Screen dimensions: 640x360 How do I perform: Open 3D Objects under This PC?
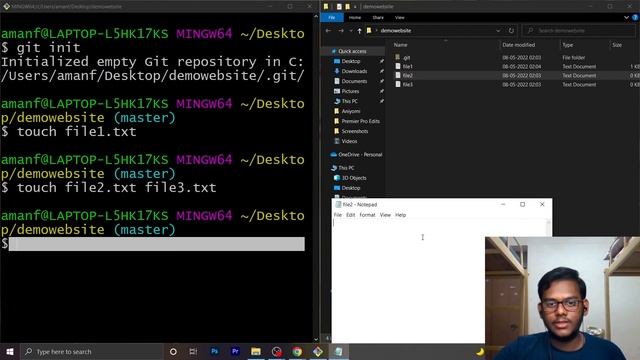coord(353,178)
